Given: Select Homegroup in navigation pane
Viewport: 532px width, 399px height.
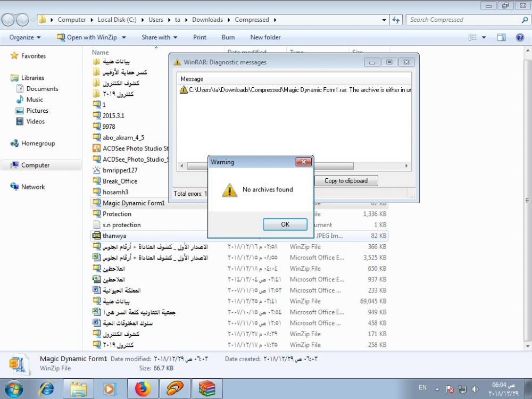Looking at the screenshot, I should click(x=38, y=143).
